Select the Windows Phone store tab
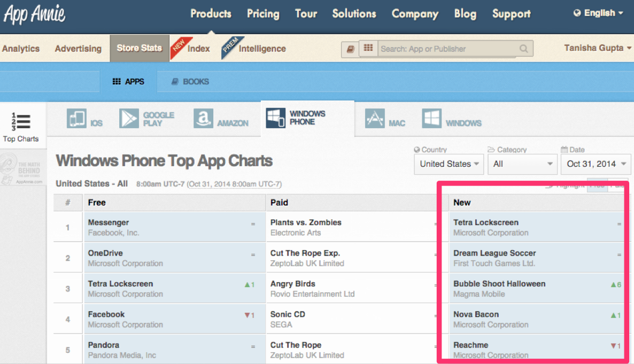This screenshot has width=634, height=364. click(x=307, y=118)
